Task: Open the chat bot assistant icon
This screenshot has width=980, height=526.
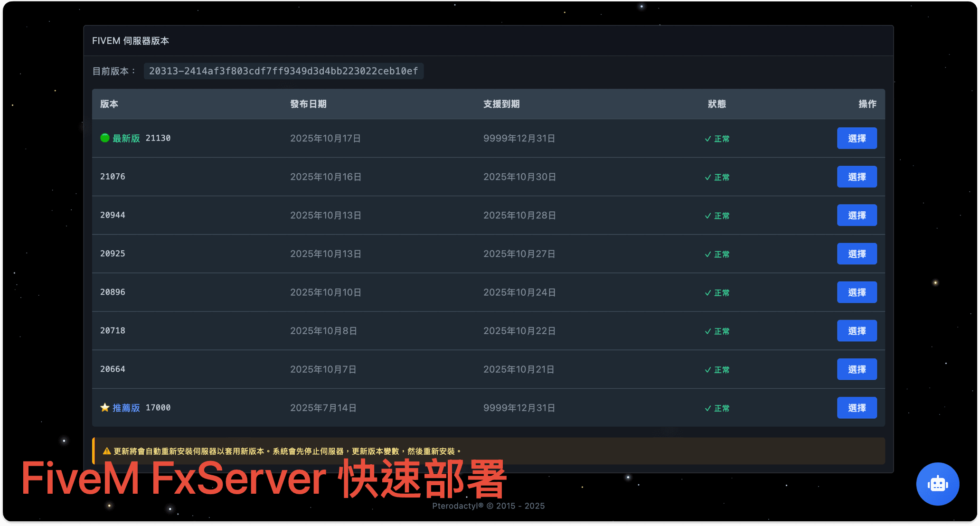Action: coord(938,484)
